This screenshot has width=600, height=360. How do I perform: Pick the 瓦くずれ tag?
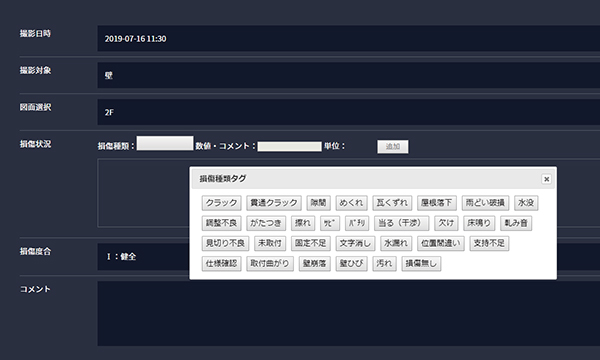[x=392, y=203]
